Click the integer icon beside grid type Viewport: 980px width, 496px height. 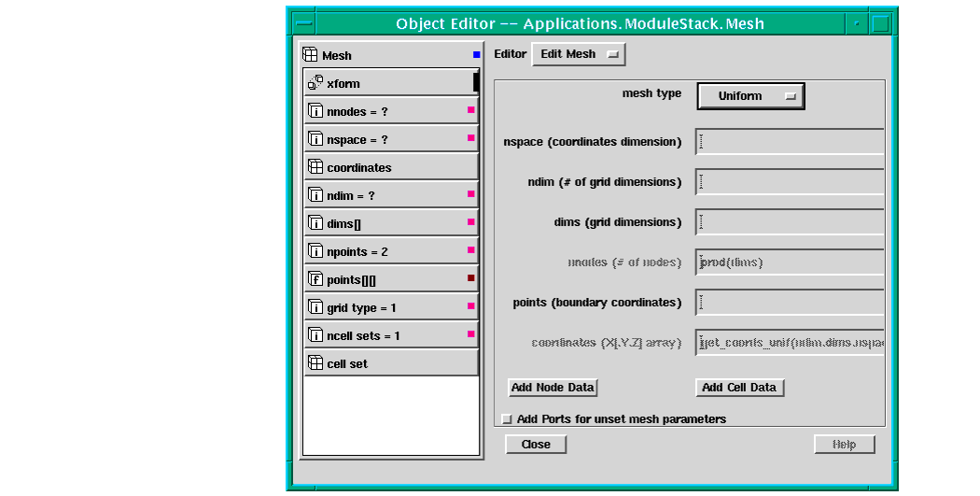click(315, 307)
